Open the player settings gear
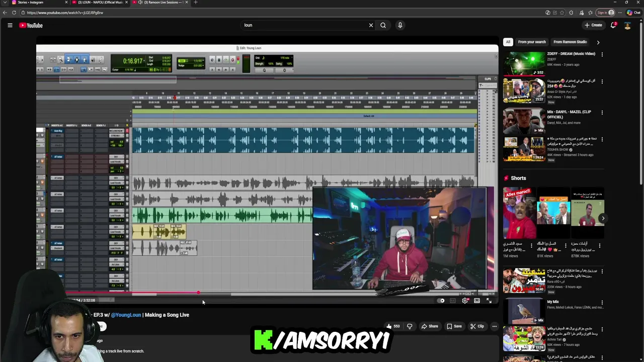 point(465,301)
